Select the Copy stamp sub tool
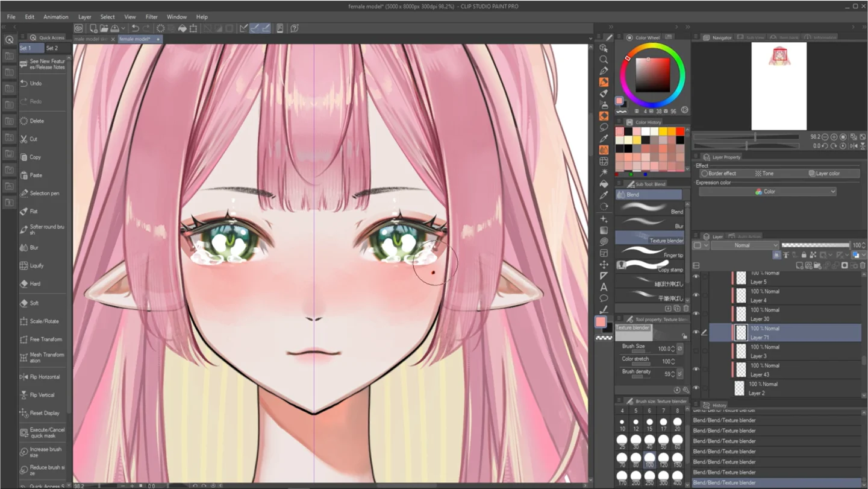Viewport: 868px width, 489px height. 649,267
